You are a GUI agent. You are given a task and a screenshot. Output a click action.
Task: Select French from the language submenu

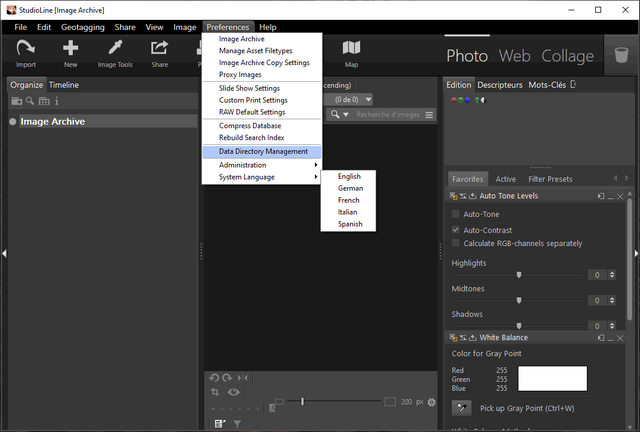coord(349,200)
